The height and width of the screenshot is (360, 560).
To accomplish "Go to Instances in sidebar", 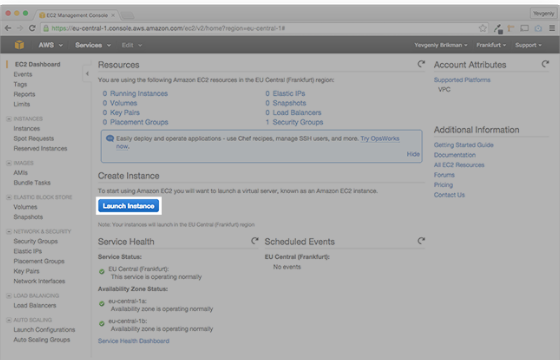I will pos(27,129).
